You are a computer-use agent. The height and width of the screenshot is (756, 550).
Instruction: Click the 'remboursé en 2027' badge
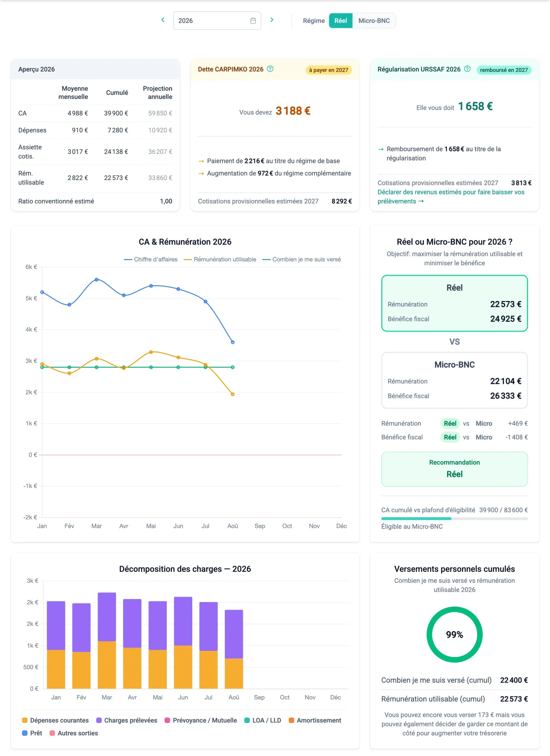(x=504, y=70)
